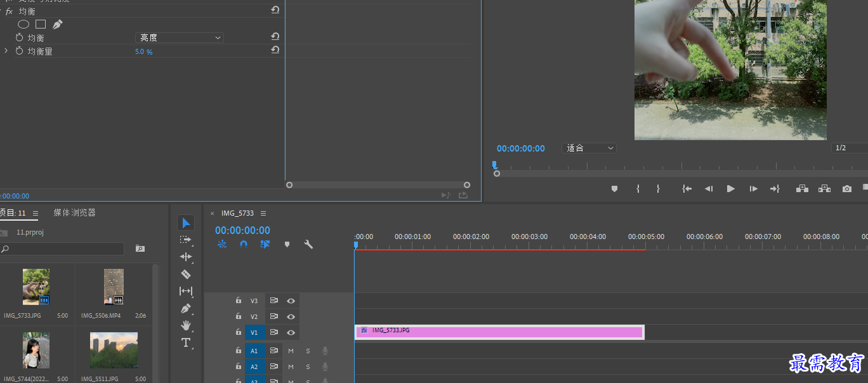Select the Selection arrow tool
868x383 pixels.
(186, 223)
